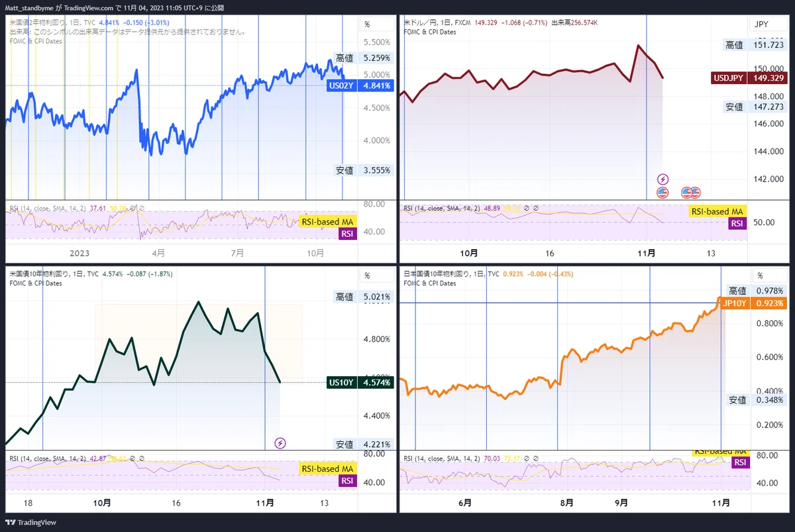Click the 16 date label on USDJPY time axis
The height and width of the screenshot is (532, 795).
click(550, 252)
